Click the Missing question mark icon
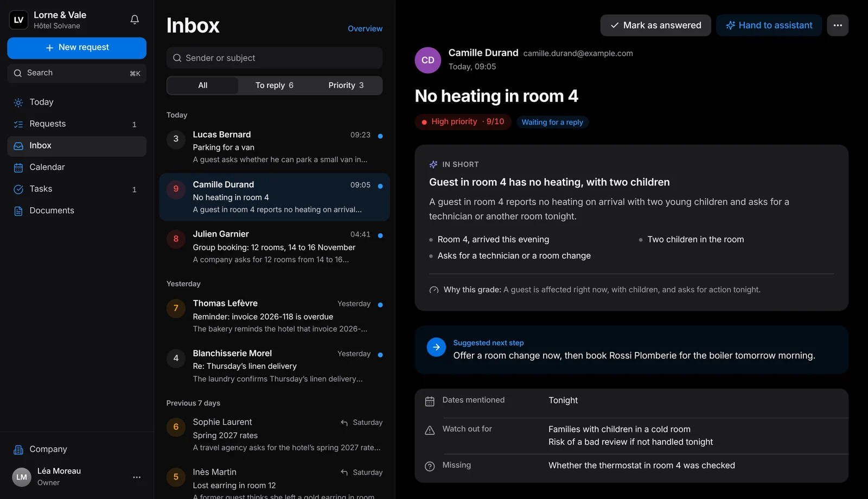The height and width of the screenshot is (499, 868). 430,466
